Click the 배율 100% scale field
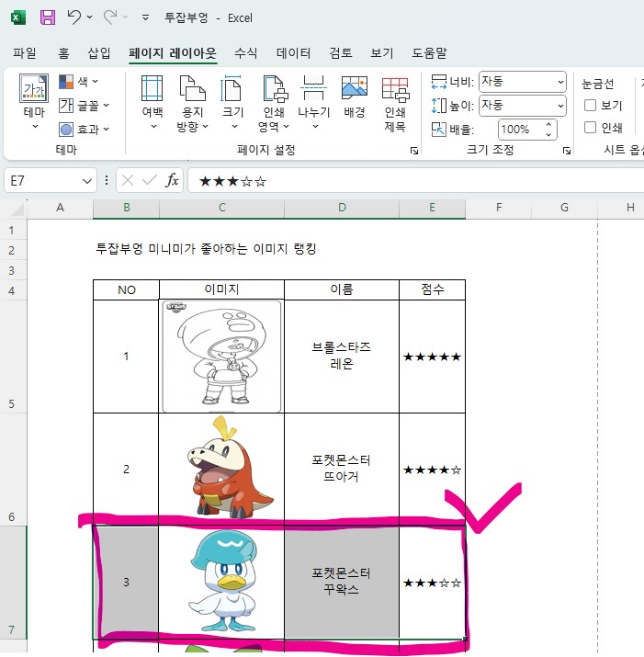The width and height of the screenshot is (644, 657). point(519,130)
